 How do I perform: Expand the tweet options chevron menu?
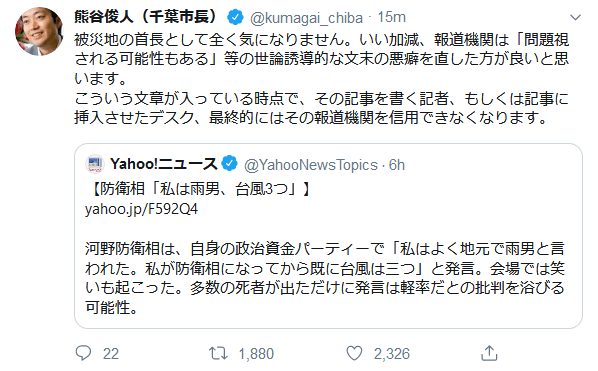(575, 17)
